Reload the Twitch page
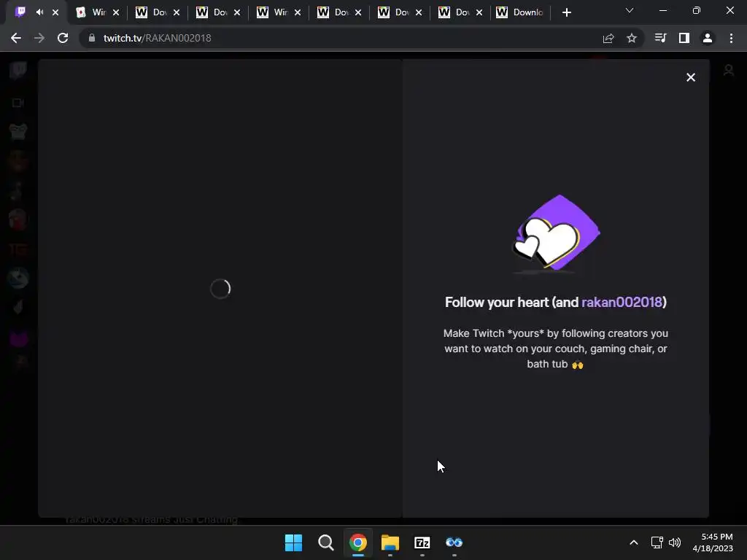 click(63, 38)
